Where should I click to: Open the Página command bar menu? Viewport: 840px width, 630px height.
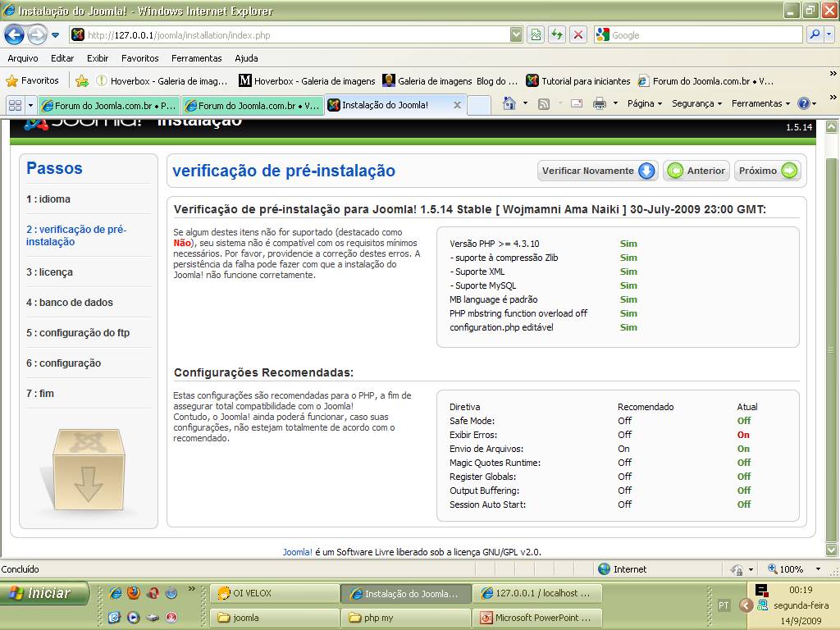click(x=645, y=103)
